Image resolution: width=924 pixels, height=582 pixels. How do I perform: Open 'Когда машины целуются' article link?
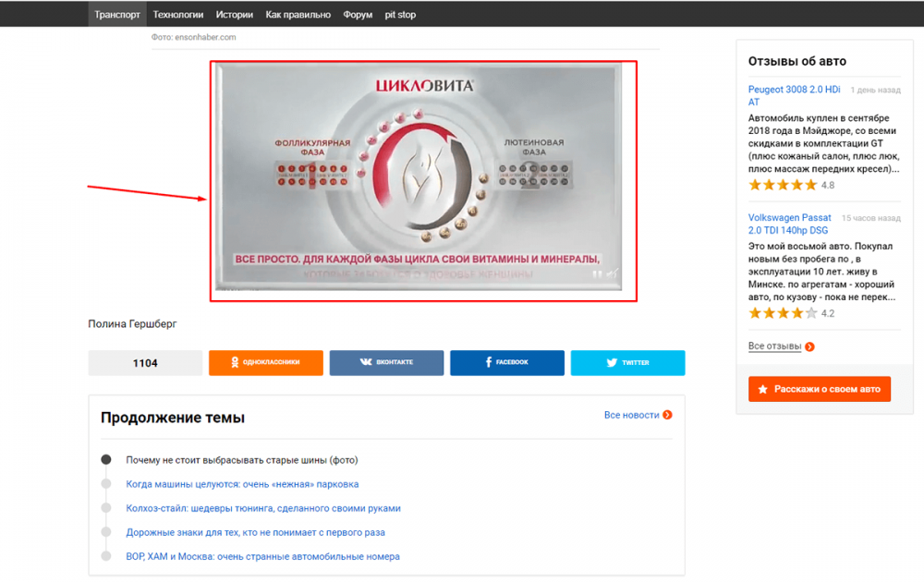point(242,484)
